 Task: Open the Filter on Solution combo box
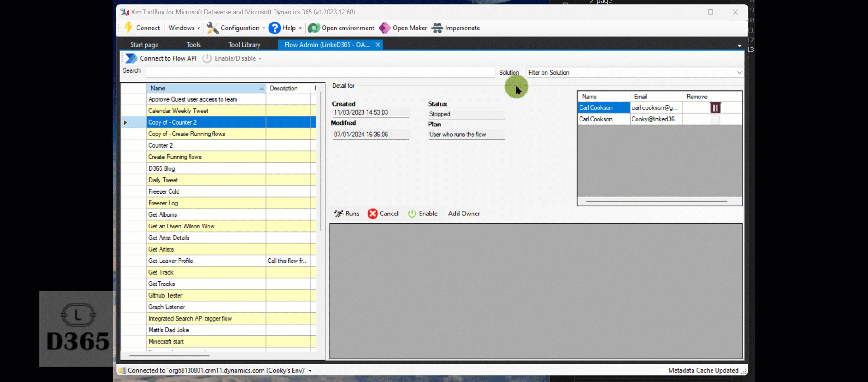[635, 72]
